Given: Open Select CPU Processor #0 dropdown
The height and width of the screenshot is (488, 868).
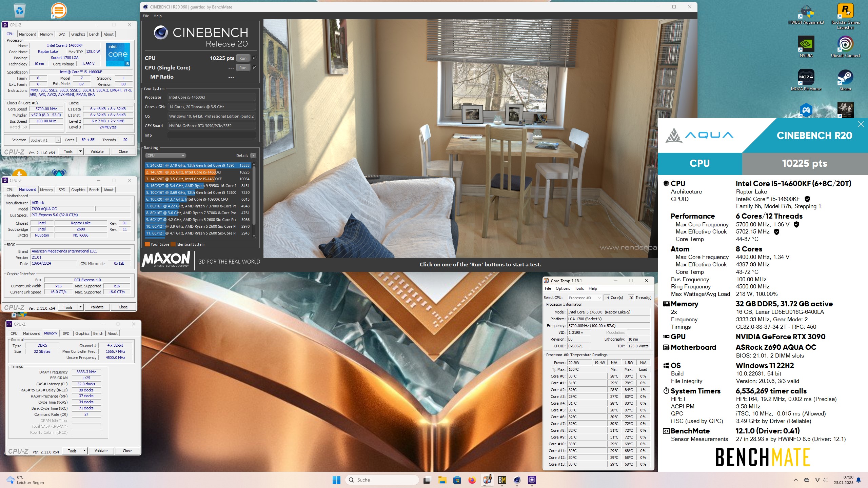Looking at the screenshot, I should [x=585, y=298].
